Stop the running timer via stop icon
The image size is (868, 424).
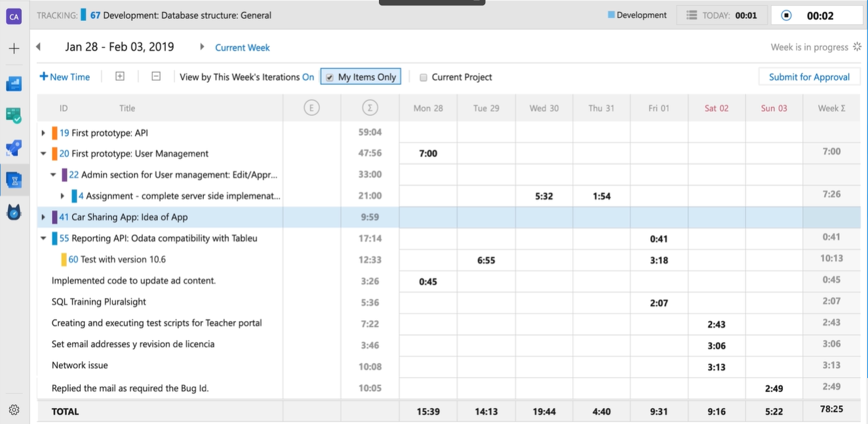pyautogui.click(x=787, y=16)
